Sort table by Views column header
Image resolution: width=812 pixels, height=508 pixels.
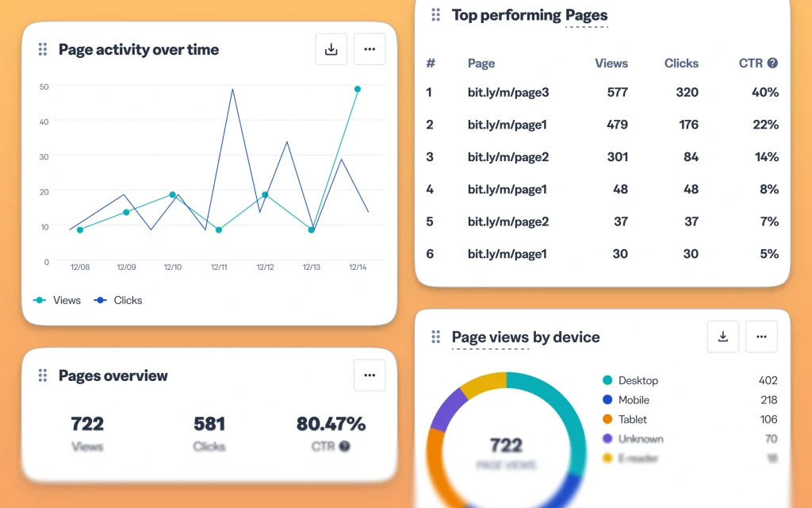click(x=611, y=63)
